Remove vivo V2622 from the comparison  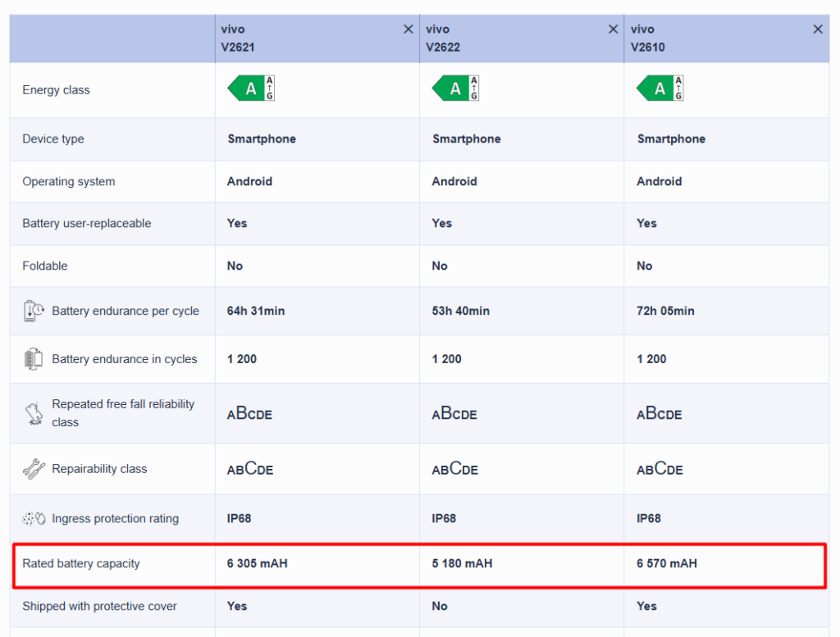pyautogui.click(x=614, y=29)
